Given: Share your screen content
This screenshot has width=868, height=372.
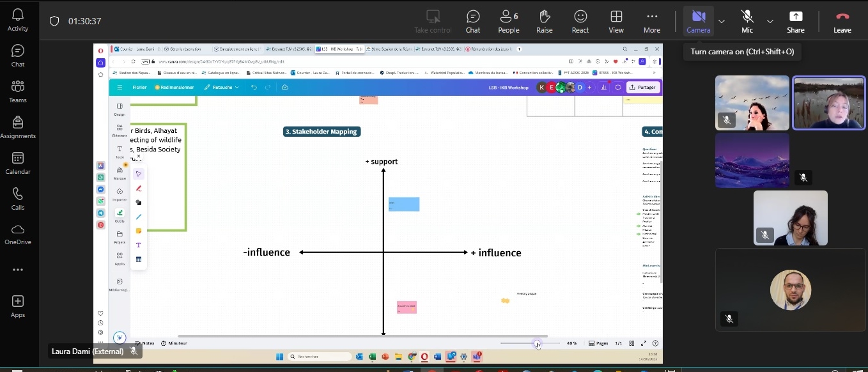Looking at the screenshot, I should pos(796,21).
